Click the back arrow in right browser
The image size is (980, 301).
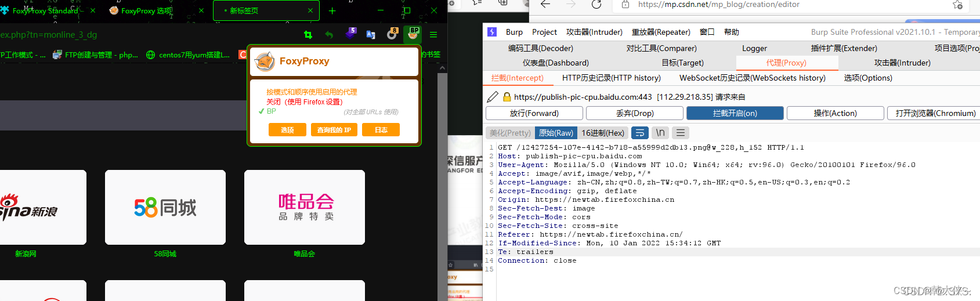[545, 5]
